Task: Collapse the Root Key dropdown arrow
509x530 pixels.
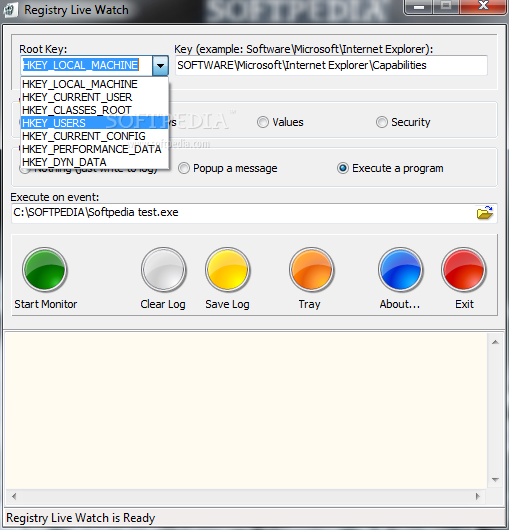Action: (x=161, y=66)
